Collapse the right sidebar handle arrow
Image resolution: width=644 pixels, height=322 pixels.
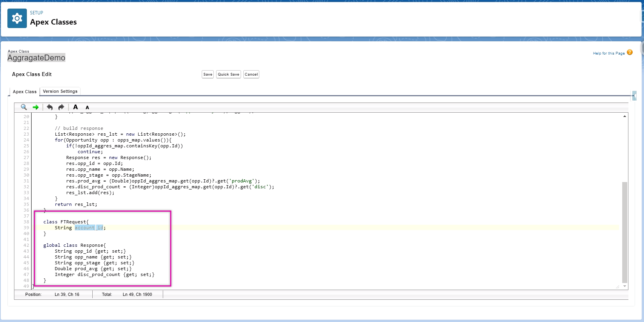pos(634,96)
